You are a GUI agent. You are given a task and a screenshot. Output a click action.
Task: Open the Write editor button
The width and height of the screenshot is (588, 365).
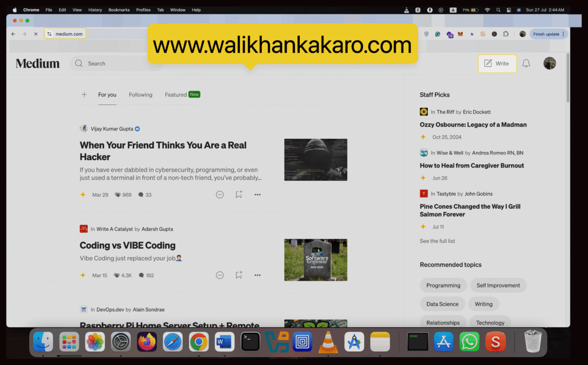coord(497,63)
